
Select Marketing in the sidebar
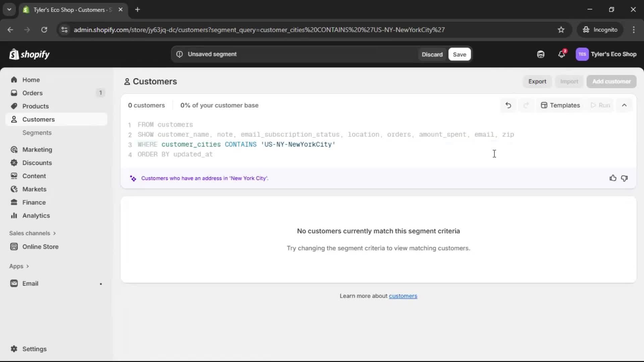37,150
